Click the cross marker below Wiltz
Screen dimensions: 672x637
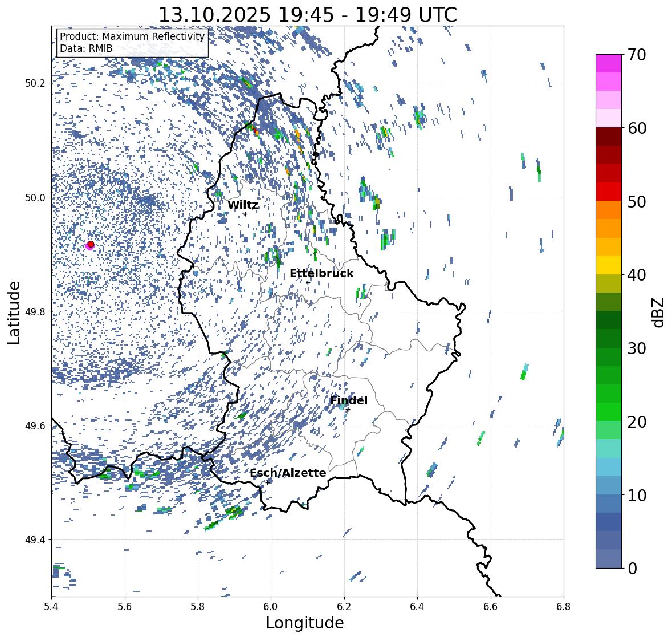tap(245, 214)
